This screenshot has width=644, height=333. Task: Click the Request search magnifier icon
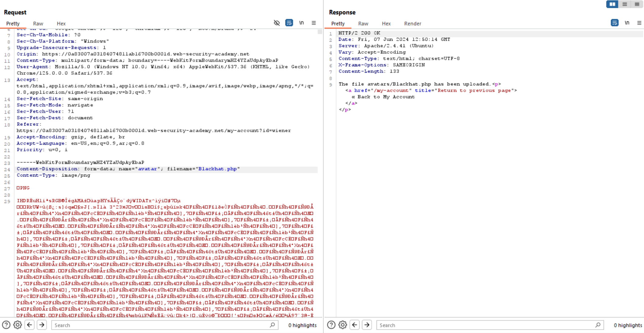(272, 325)
